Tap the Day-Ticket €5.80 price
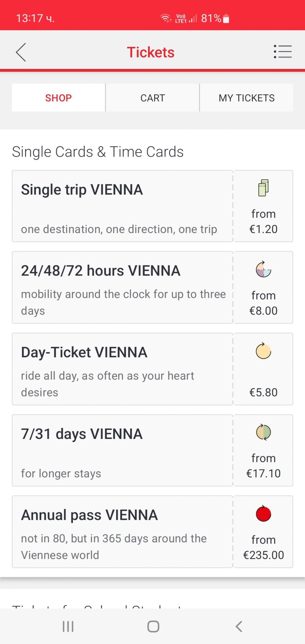Viewport: 305px width, 644px height. [x=263, y=392]
